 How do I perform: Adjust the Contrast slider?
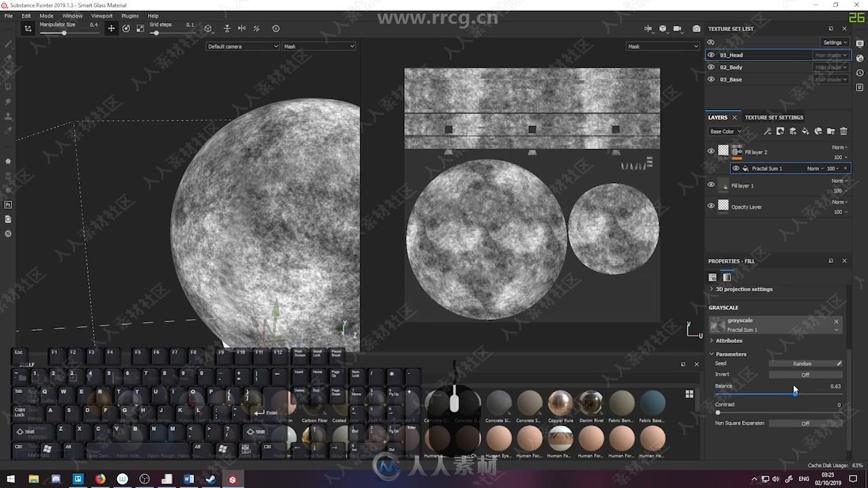click(x=779, y=412)
